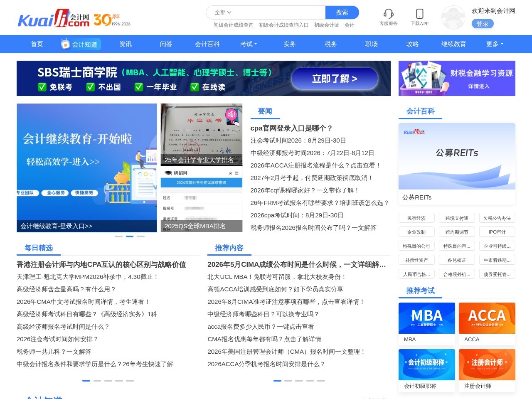Expand the 更多 dropdown menu

coord(494,44)
